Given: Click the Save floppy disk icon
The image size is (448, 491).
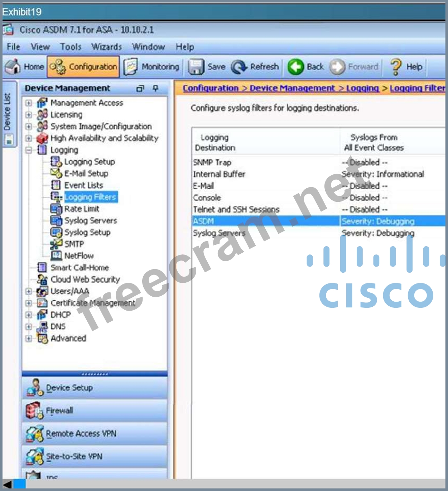Looking at the screenshot, I should [x=196, y=67].
